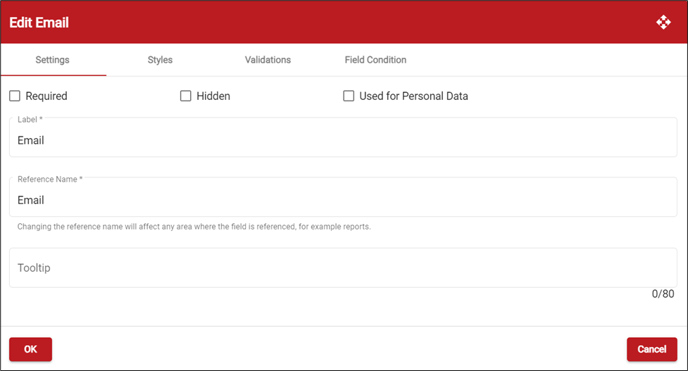This screenshot has width=688, height=371.
Task: Select the Field Condition tab
Action: (x=376, y=60)
